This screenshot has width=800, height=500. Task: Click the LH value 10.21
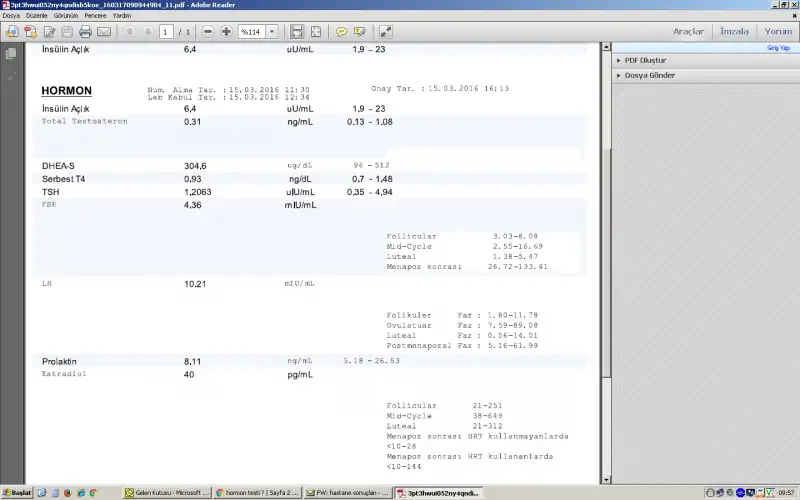coord(195,284)
